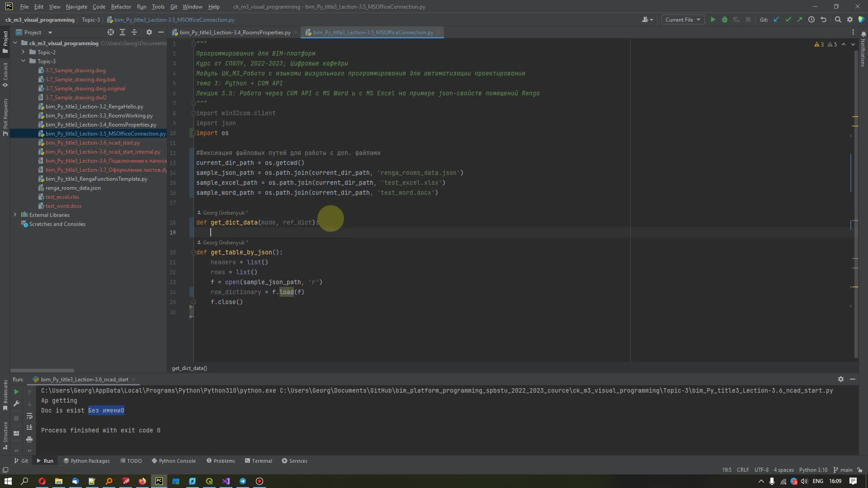Click the Project tree horizontal scrollbar
This screenshot has height=488, width=868.
pos(42,371)
